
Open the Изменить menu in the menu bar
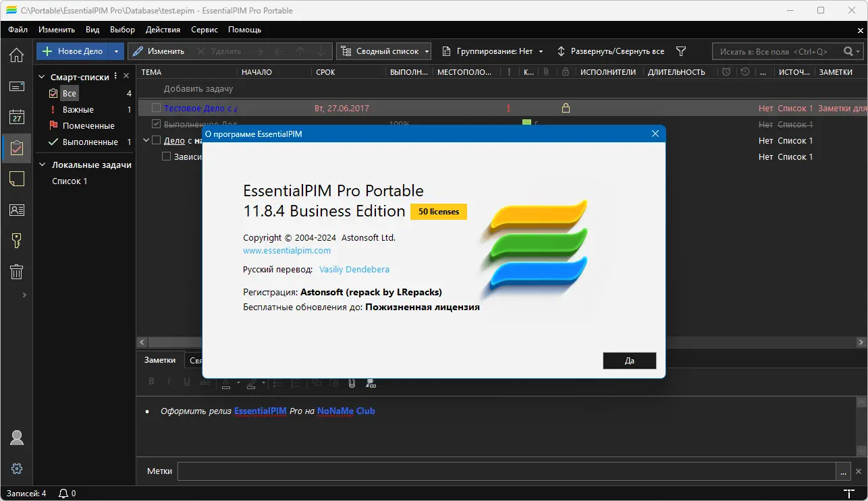[57, 30]
